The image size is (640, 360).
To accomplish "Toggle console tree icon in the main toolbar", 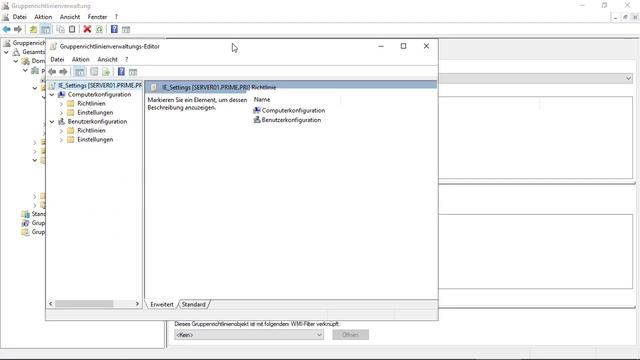I will click(46, 29).
